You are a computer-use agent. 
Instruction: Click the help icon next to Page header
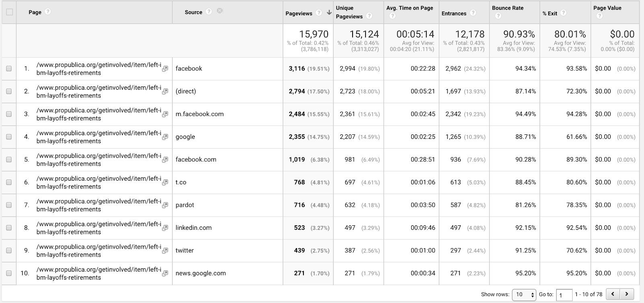(x=48, y=12)
